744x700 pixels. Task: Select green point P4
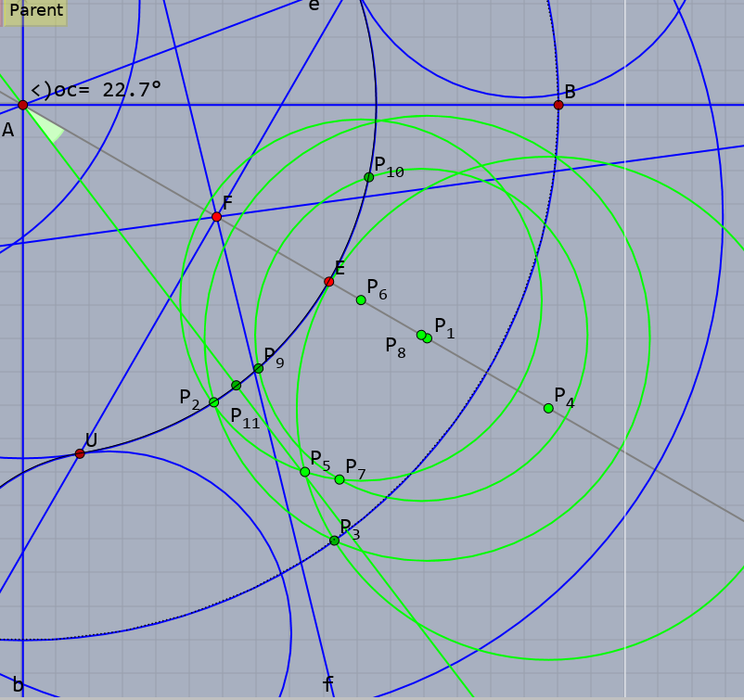coord(548,408)
